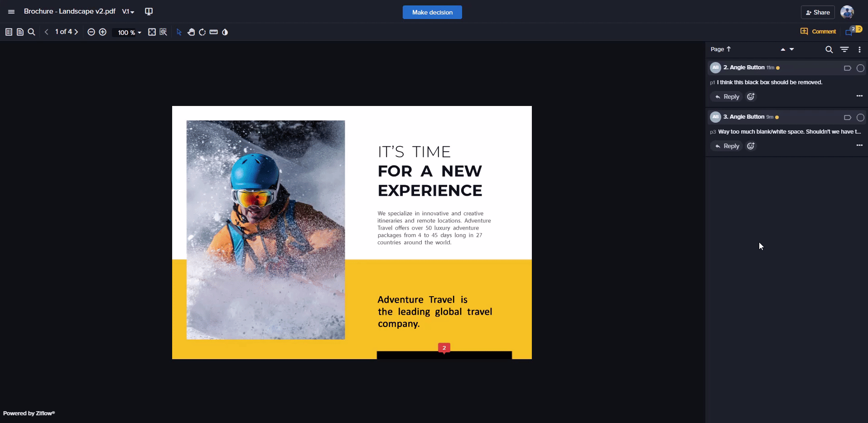This screenshot has width=868, height=423.
Task: Toggle the comments panel icon with badge 2
Action: coord(853,31)
